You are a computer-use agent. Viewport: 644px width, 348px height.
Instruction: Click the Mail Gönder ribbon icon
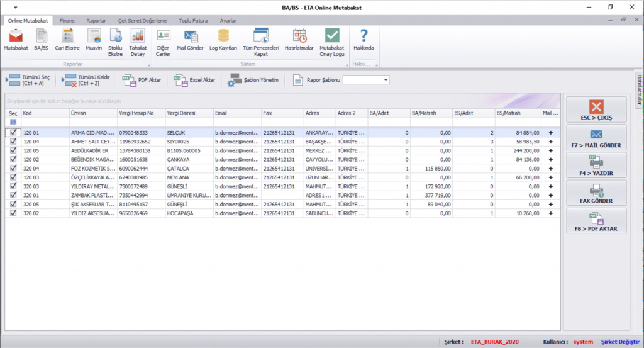[x=190, y=40]
